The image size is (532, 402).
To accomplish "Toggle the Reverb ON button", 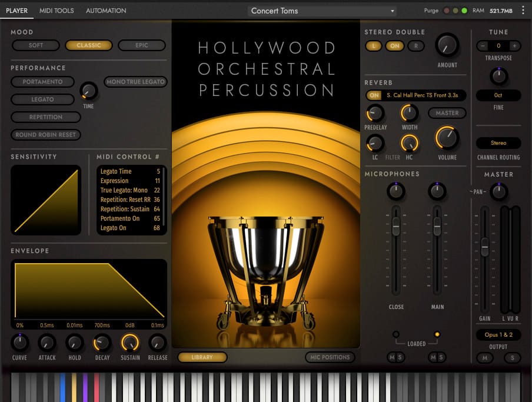I will click(374, 95).
